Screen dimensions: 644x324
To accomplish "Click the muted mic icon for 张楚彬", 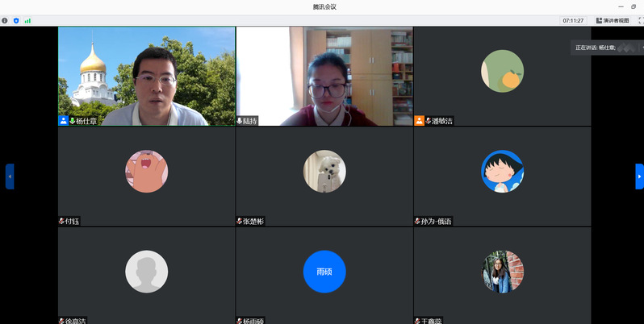I will coord(240,221).
